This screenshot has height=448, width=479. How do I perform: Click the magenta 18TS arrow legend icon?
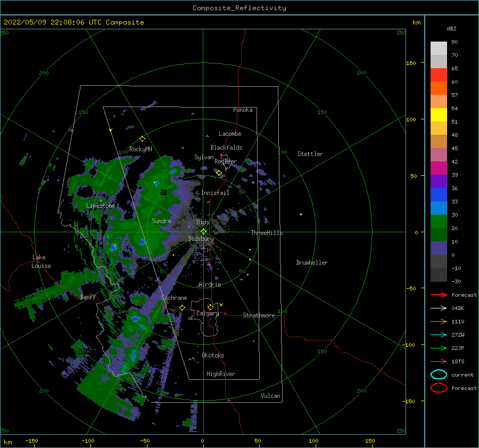(x=439, y=362)
